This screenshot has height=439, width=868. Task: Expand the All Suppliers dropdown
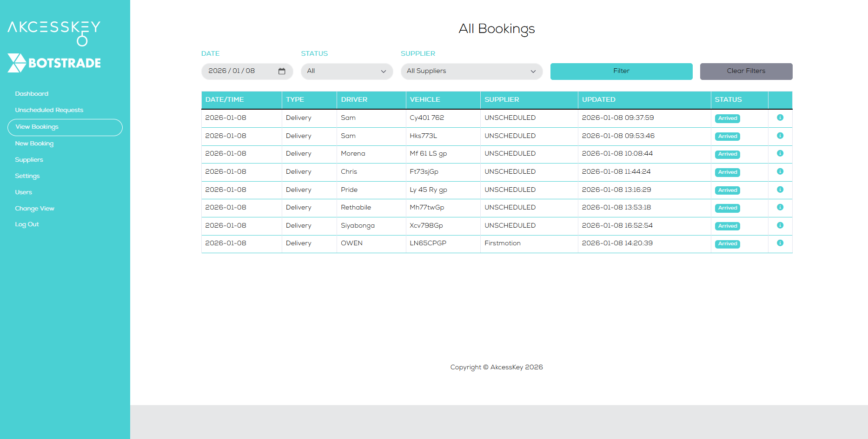tap(471, 71)
